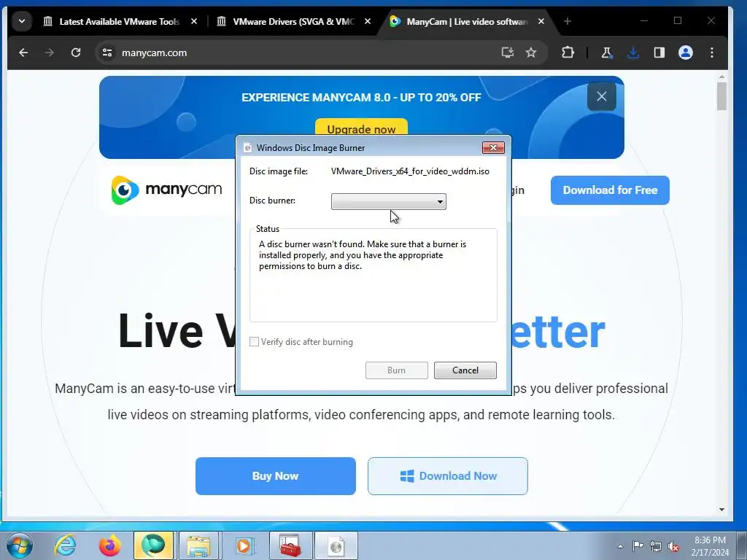Open Windows Media Player from taskbar

click(244, 545)
